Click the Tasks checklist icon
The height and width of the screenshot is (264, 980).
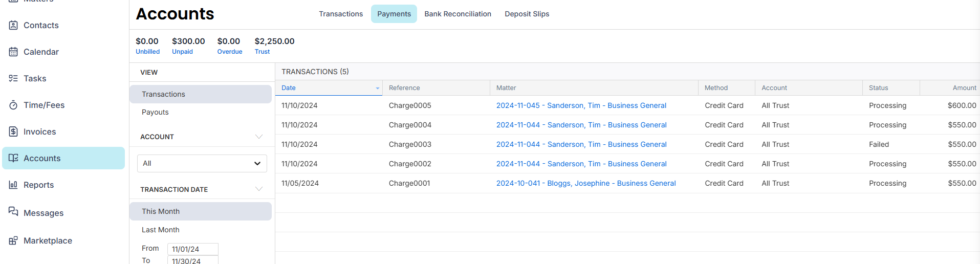click(x=13, y=78)
